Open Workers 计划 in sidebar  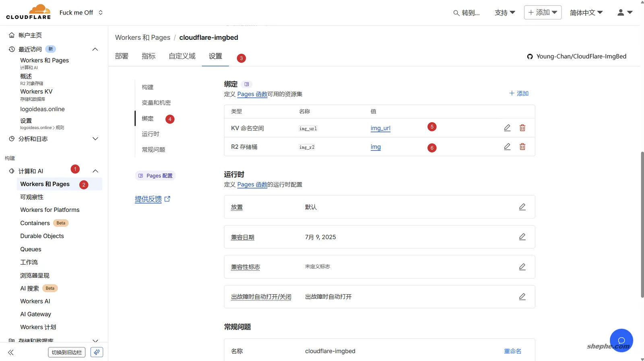coord(38,327)
